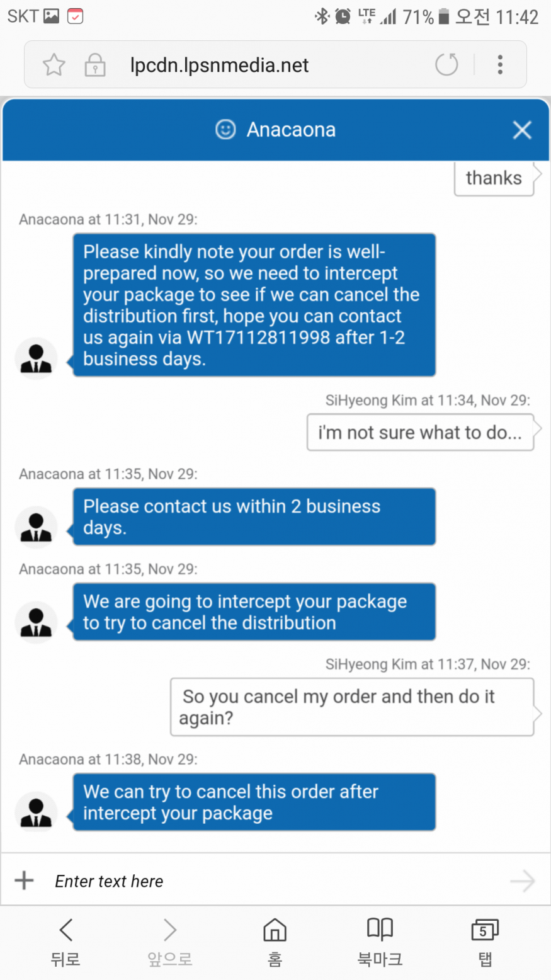
Task: Tap the plus icon to add attachment
Action: click(24, 880)
